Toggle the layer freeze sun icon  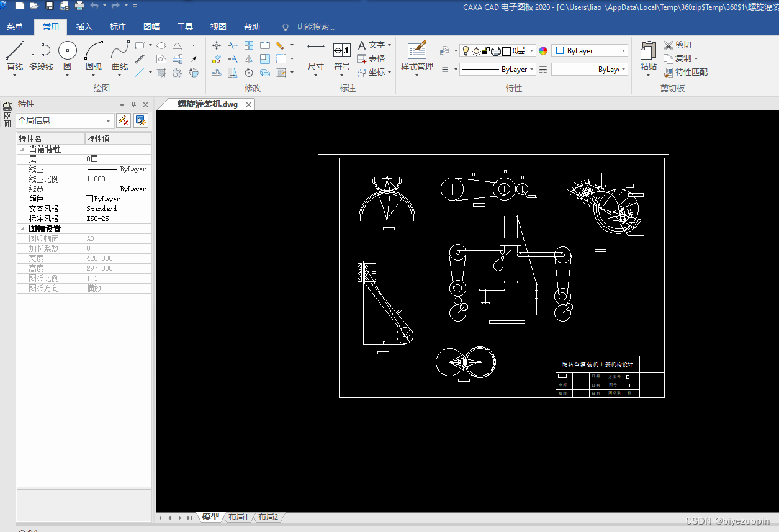476,51
